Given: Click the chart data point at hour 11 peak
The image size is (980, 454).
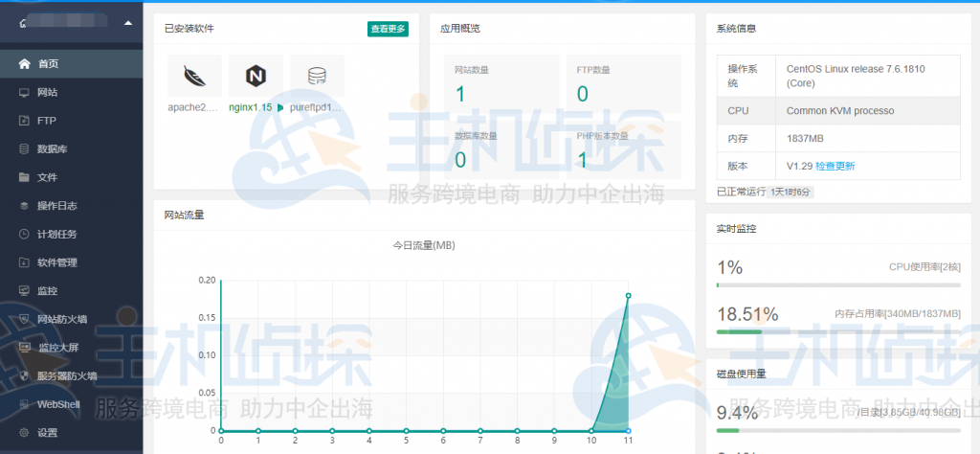Looking at the screenshot, I should coord(628,295).
